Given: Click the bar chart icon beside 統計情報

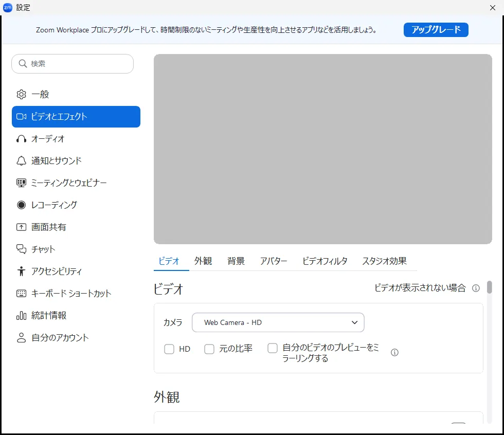Looking at the screenshot, I should 21,316.
